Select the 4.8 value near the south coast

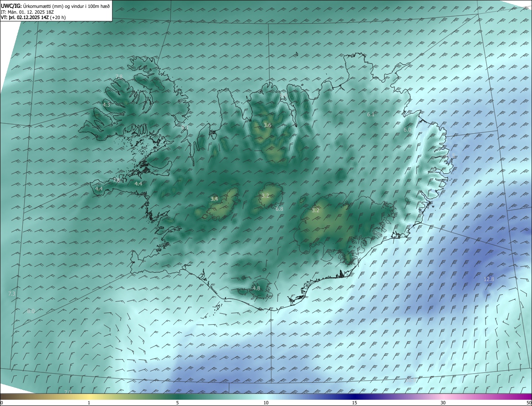[256, 289]
